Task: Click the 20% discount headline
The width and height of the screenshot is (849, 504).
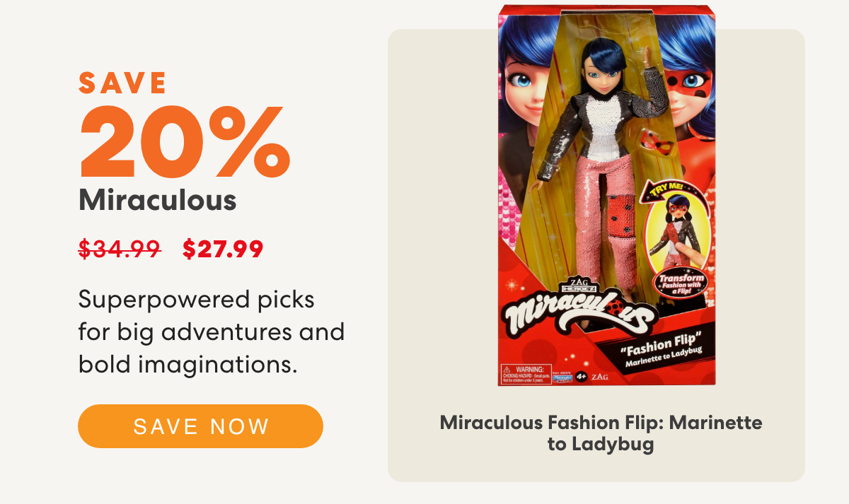Action: click(x=184, y=141)
